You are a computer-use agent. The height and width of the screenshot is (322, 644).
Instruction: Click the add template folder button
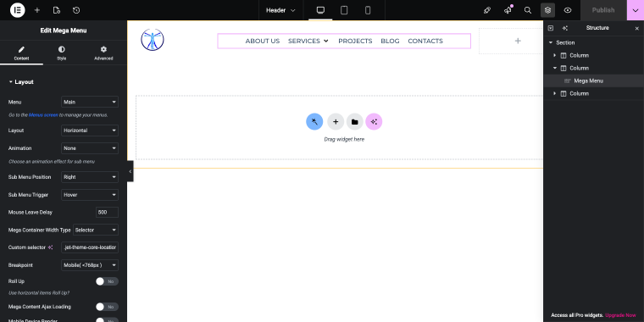point(354,121)
